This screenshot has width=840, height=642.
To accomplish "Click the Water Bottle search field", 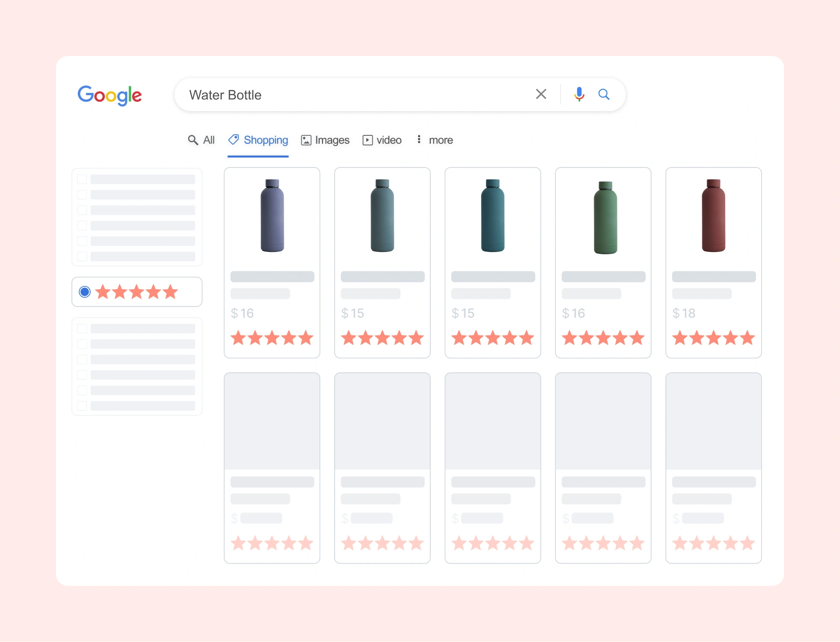I will tap(355, 95).
